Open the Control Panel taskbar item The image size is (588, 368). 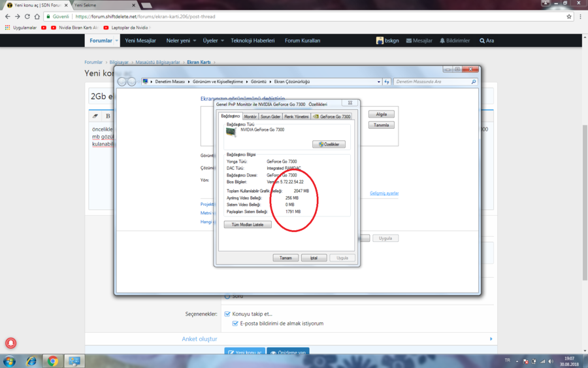74,361
